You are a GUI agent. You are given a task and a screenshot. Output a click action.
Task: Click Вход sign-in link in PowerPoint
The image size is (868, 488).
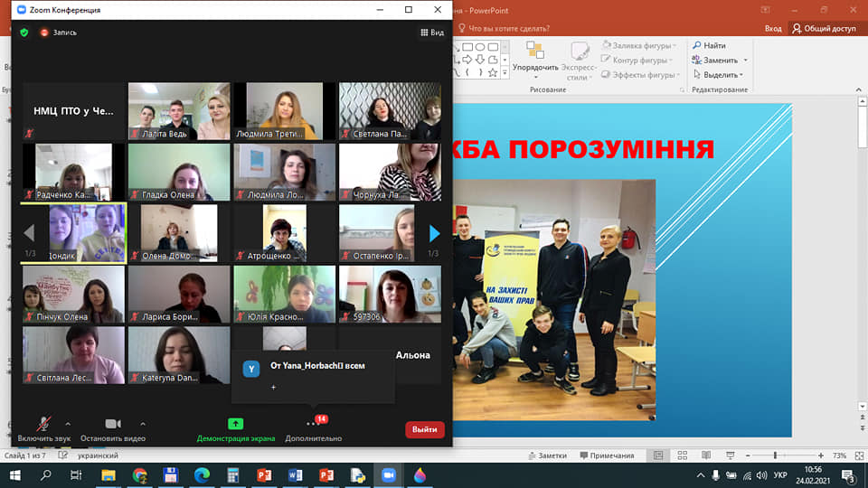(x=773, y=28)
